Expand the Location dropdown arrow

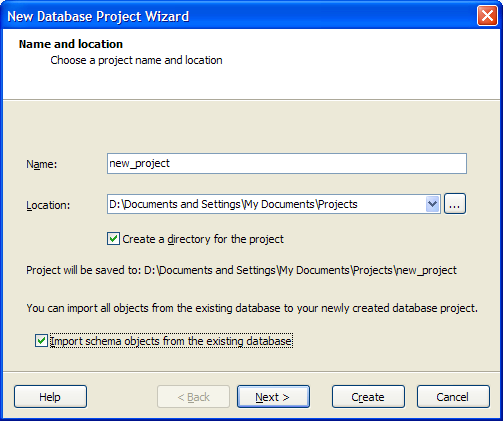(x=432, y=204)
